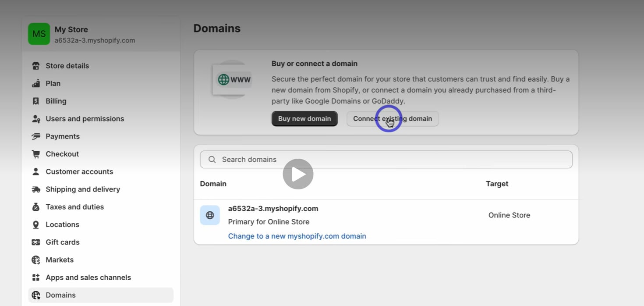
Task: Click the My Store name in sidebar header
Action: [71, 29]
